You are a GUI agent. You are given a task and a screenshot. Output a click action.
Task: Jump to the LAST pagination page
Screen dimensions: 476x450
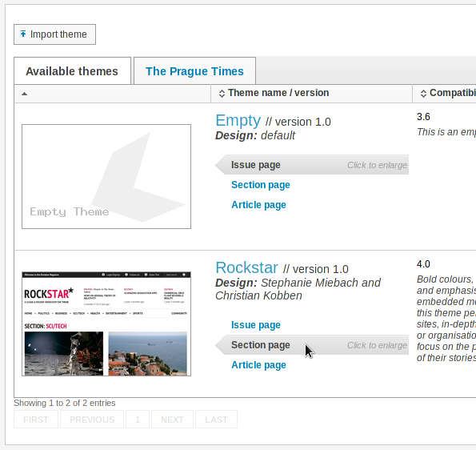[216, 420]
